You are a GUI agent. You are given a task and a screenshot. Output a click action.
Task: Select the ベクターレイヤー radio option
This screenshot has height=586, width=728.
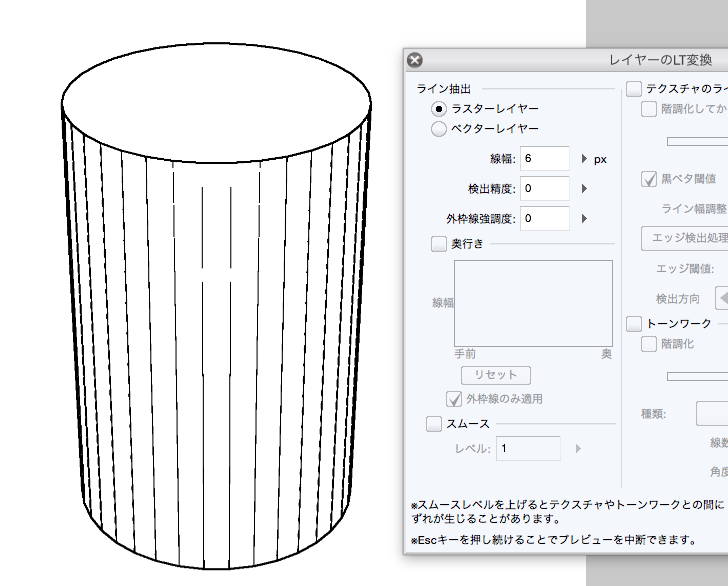[439, 129]
